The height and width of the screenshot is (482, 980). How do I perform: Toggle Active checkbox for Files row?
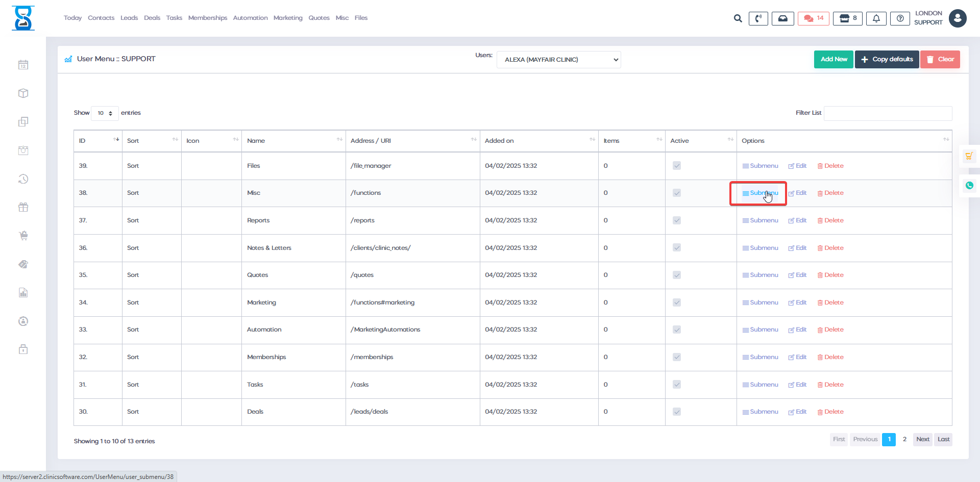coord(677,166)
